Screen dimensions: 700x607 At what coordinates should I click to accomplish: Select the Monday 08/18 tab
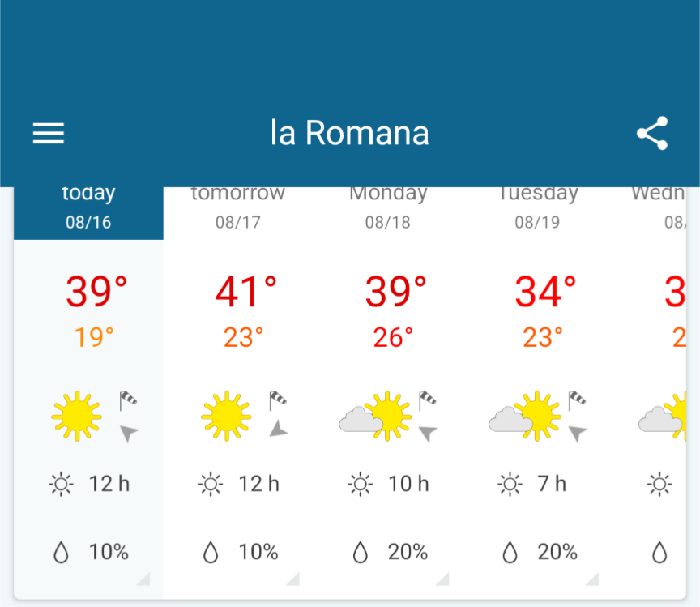point(387,213)
